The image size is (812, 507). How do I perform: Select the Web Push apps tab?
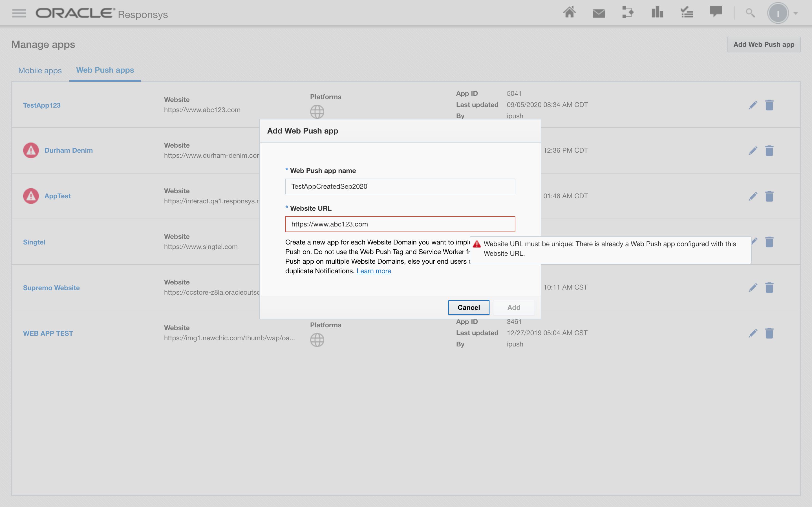coord(105,70)
